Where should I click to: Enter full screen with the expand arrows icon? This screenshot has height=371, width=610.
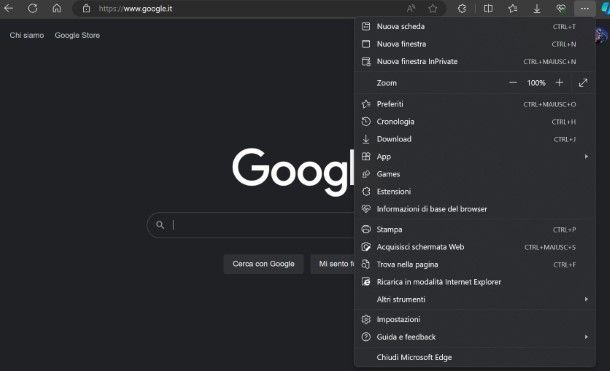click(x=583, y=83)
